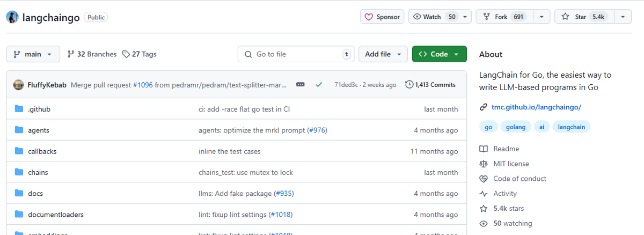View the 50 watching link
Screen dimensions: 644x235
tap(513, 223)
